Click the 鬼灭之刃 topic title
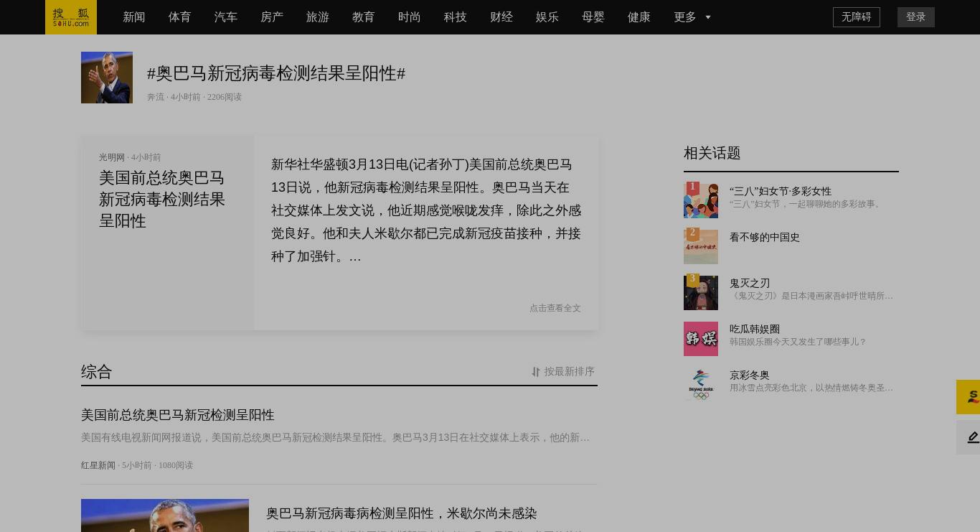The height and width of the screenshot is (532, 980). (x=750, y=283)
